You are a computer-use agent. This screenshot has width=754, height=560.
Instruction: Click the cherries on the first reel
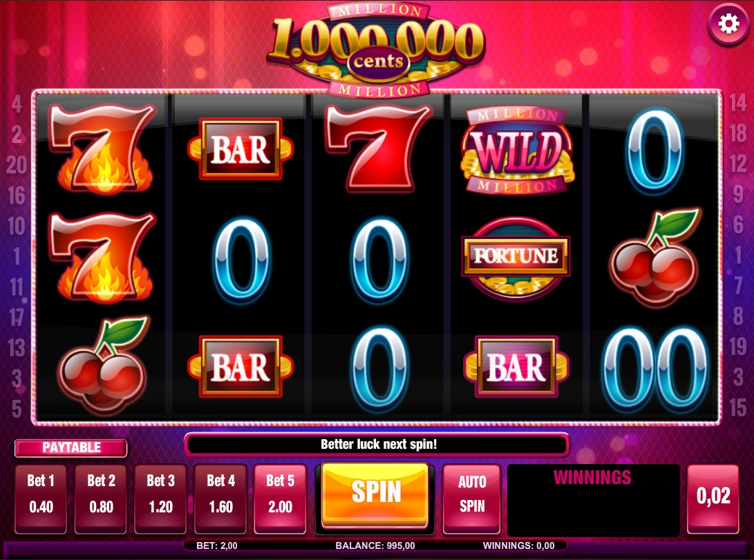click(104, 367)
